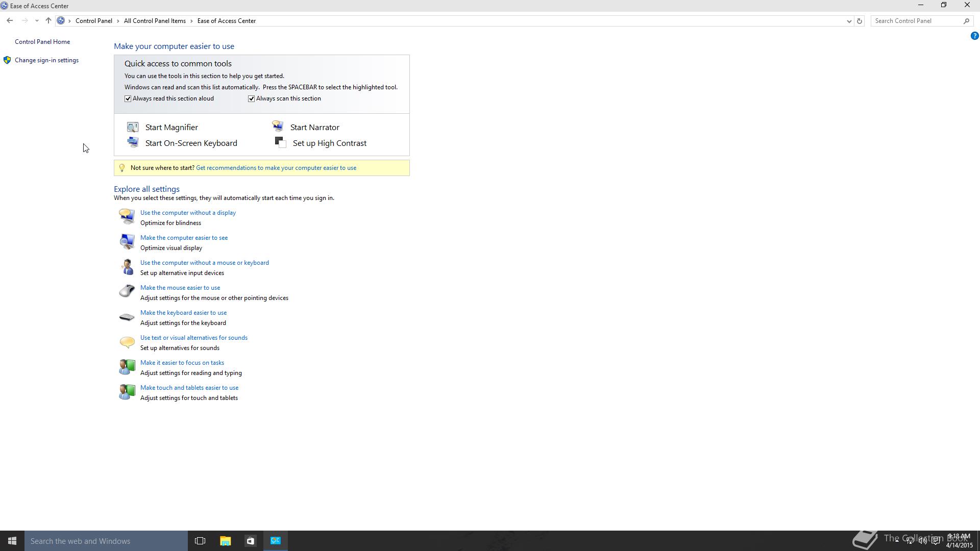Viewport: 980px width, 551px height.
Task: Open 'Use the computer without a mouse or keyboard'
Action: pos(205,263)
